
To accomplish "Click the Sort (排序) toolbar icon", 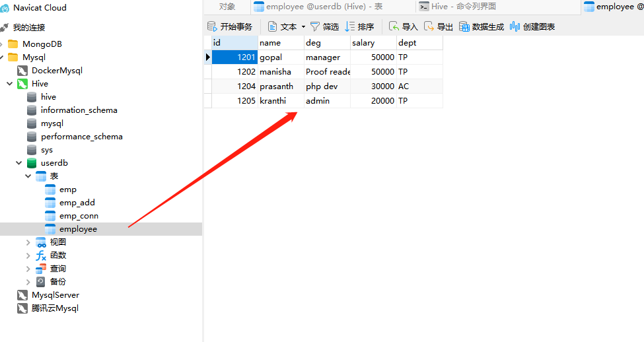I will tap(350, 26).
